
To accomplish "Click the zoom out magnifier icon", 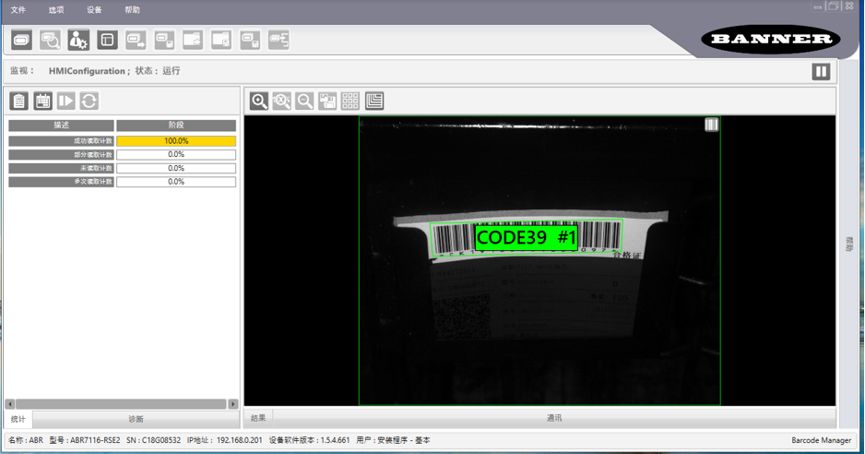I will click(305, 101).
